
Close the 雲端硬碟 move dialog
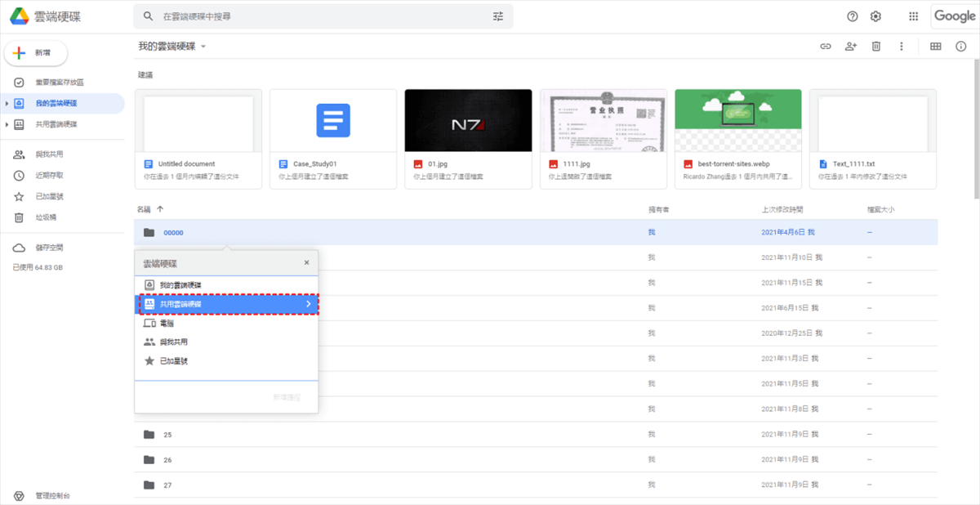(x=307, y=263)
